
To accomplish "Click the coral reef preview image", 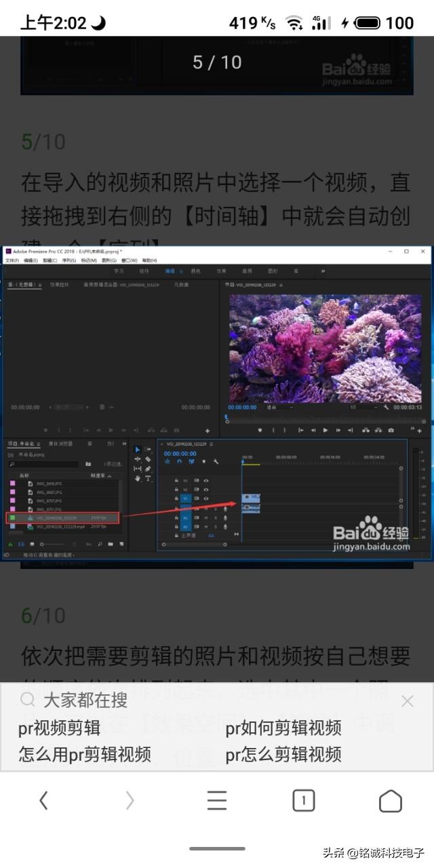I will click(x=325, y=348).
